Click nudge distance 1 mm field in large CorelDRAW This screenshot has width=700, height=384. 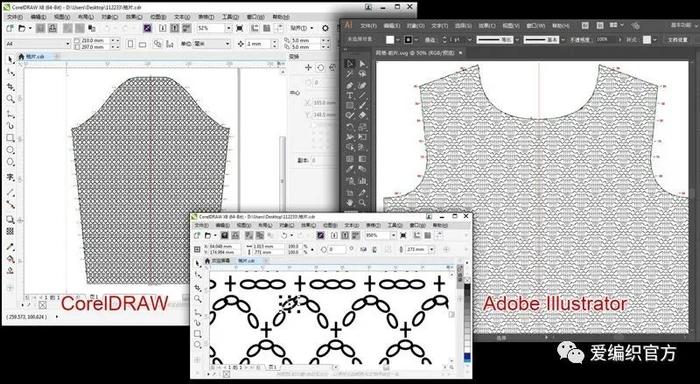pyautogui.click(x=258, y=44)
